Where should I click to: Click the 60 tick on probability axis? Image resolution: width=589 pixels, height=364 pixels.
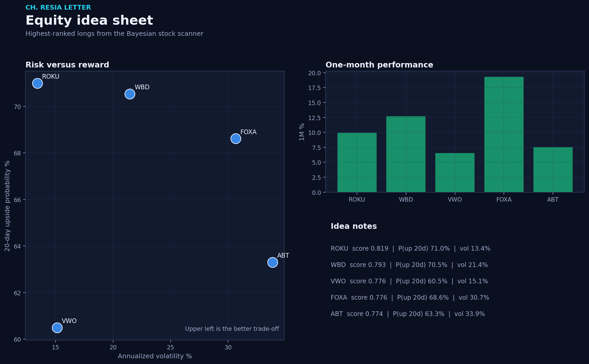(x=17, y=340)
